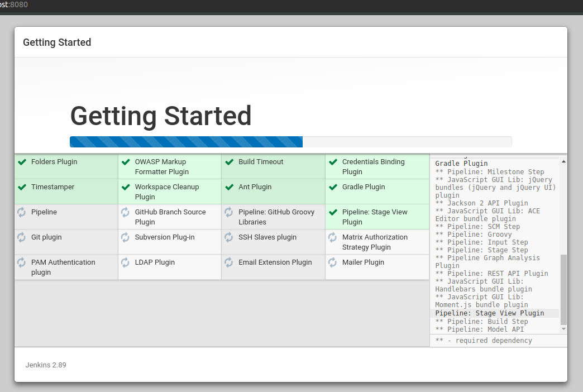Click the small Getting Started header title
This screenshot has width=583, height=392.
coord(57,42)
